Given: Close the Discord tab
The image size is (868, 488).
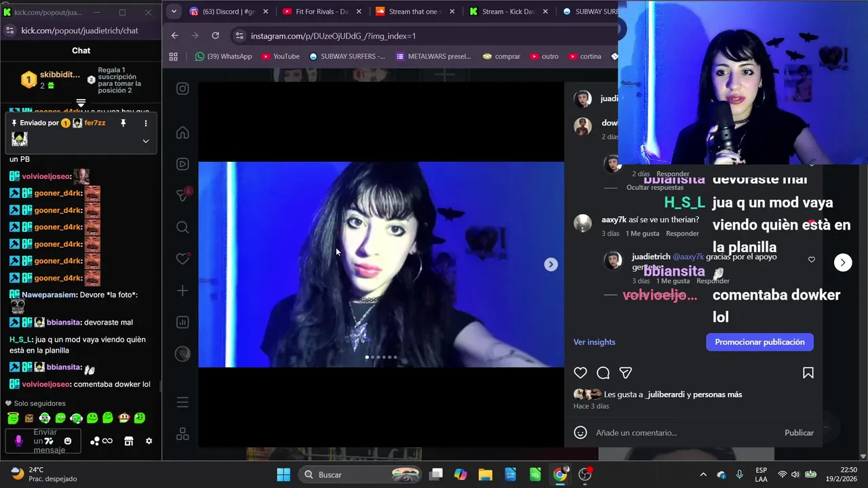Looking at the screenshot, I should pyautogui.click(x=265, y=12).
